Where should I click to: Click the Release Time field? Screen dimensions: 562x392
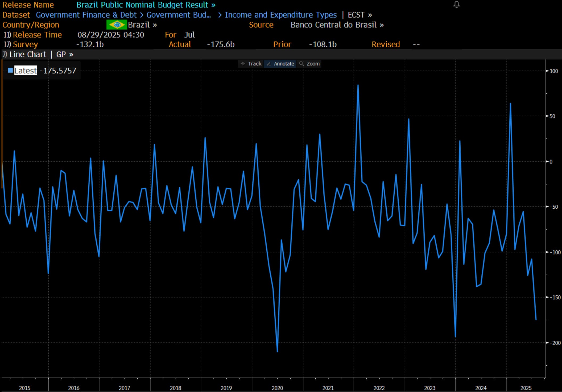click(x=37, y=35)
